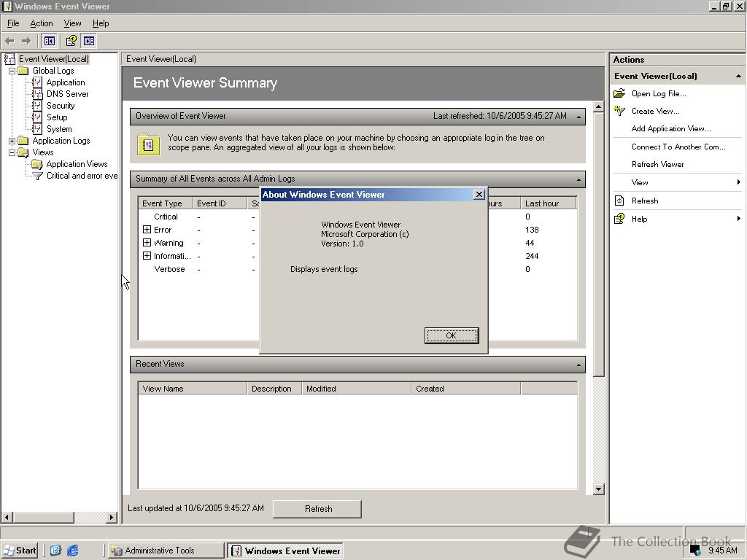Click the Refresh action icon in Actions pane
Viewport: 747px width, 560px height.
[619, 201]
